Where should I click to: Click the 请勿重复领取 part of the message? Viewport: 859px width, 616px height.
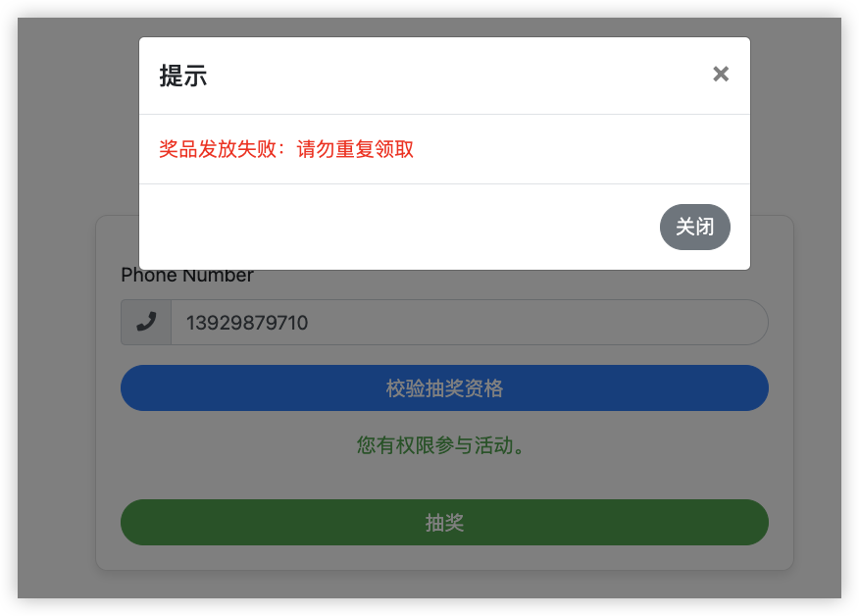pos(355,149)
